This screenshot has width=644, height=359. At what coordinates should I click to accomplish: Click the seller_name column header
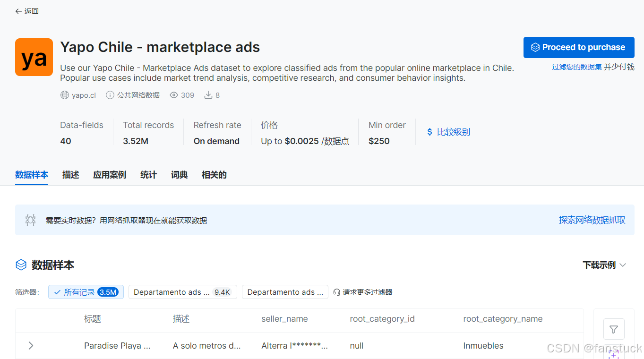coord(284,319)
